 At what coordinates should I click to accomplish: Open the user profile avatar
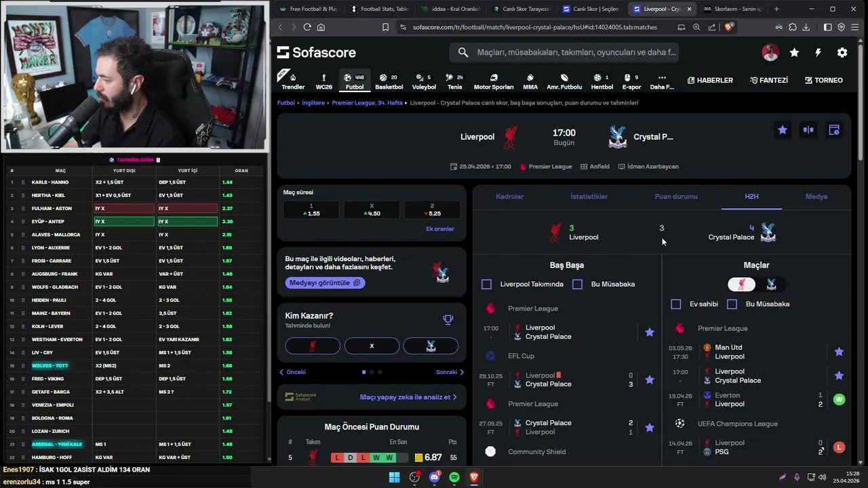[770, 52]
